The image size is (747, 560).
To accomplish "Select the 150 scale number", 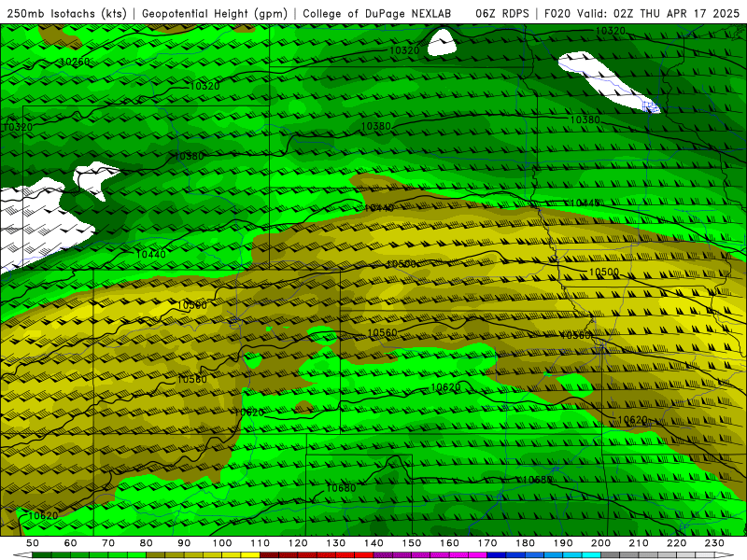I will (x=412, y=543).
